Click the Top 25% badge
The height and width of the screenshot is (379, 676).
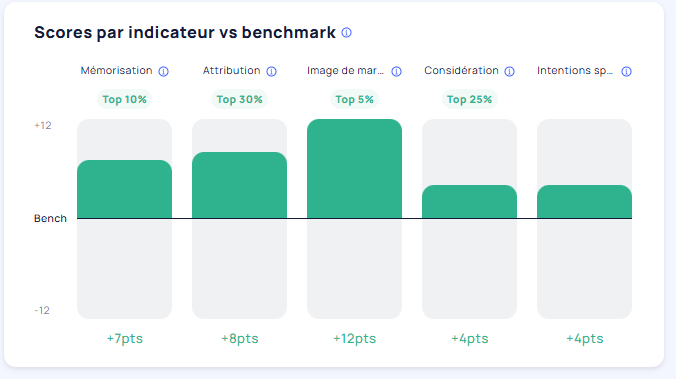(469, 100)
